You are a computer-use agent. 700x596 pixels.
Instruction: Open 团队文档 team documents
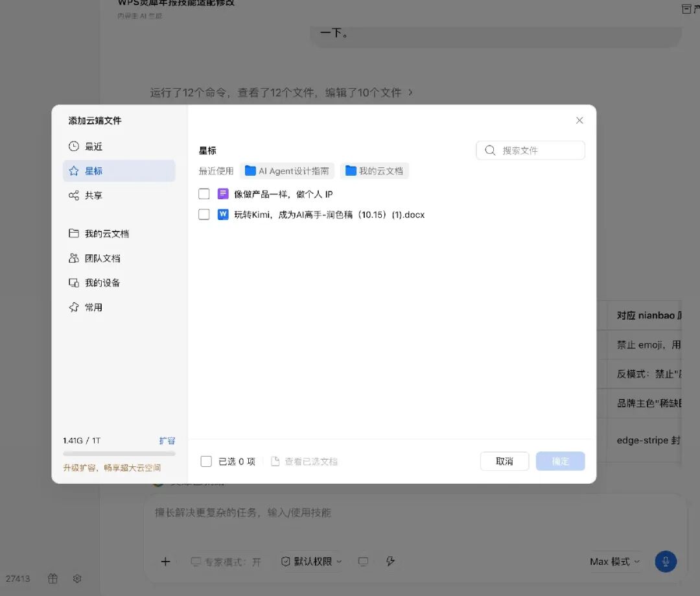click(119, 258)
